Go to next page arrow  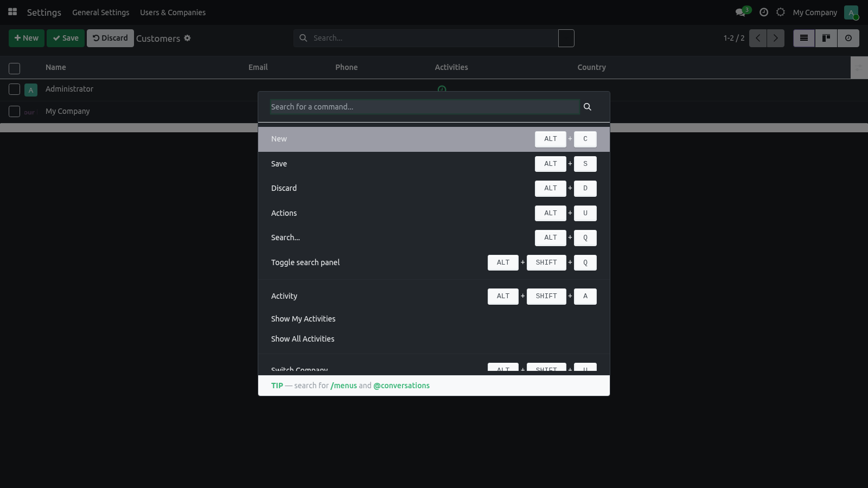coord(776,38)
